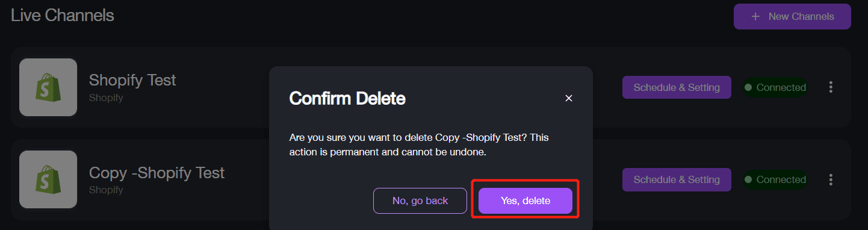
Task: Confirm deletion with Yes, delete button
Action: click(525, 200)
